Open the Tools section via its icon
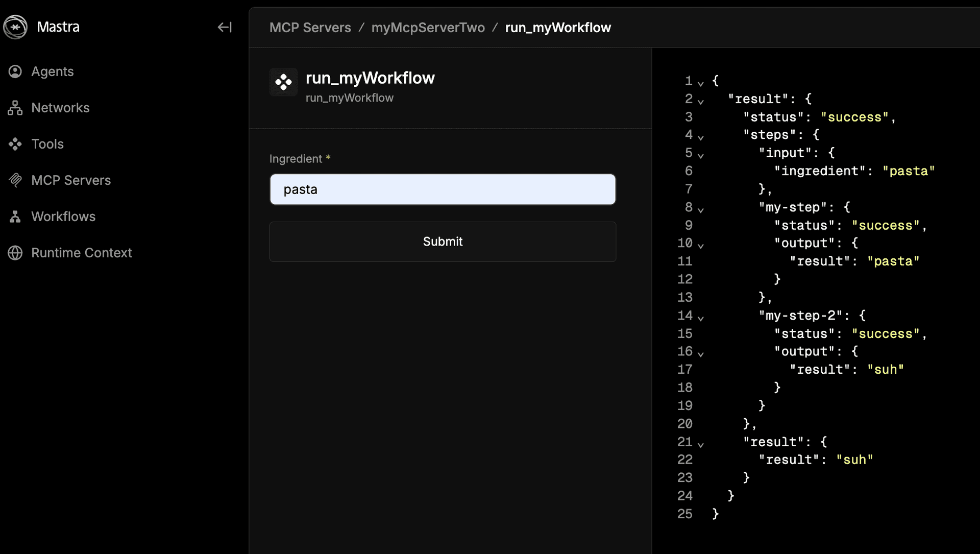Screen dimensions: 980x554 click(15, 144)
